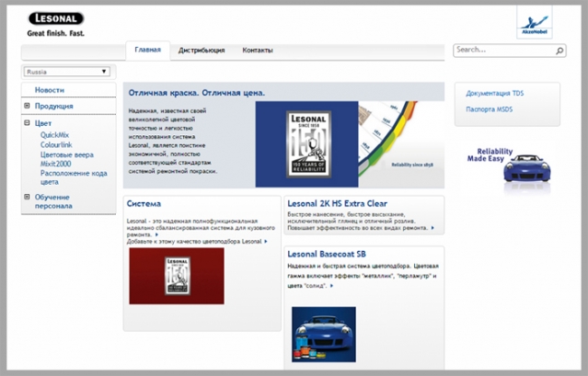
Task: Click the red Lesonal 150 thumbnail
Action: [x=177, y=276]
